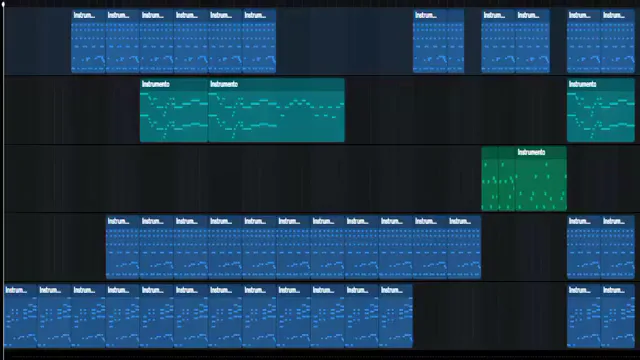The height and width of the screenshot is (360, 640).
Task: Select the first clip on the fourth track
Action: 123,247
